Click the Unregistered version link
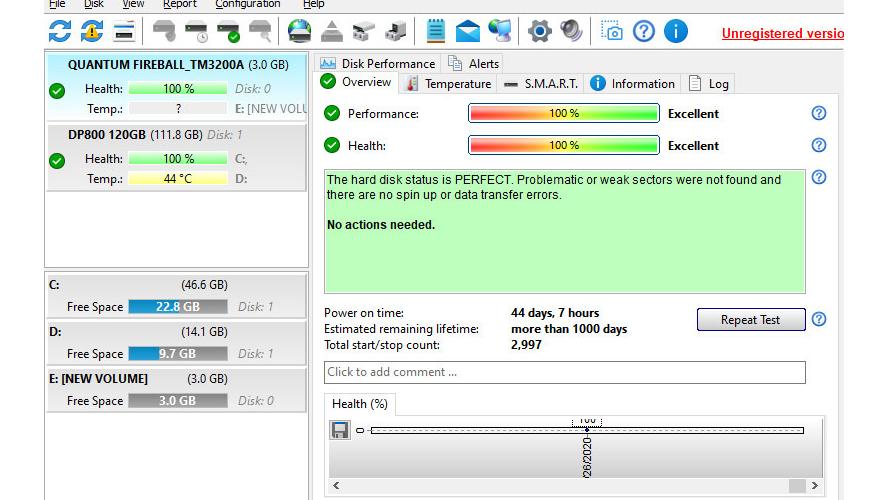 pos(782,33)
